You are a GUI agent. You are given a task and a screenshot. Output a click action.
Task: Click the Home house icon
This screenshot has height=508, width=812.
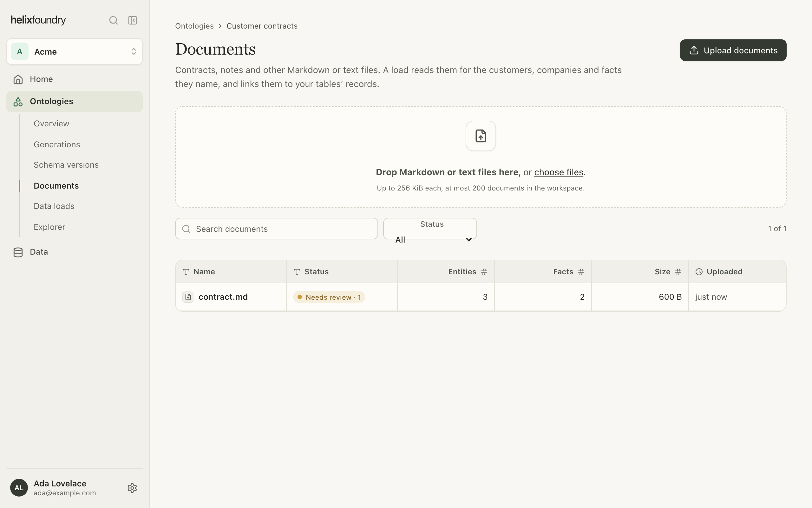click(18, 79)
